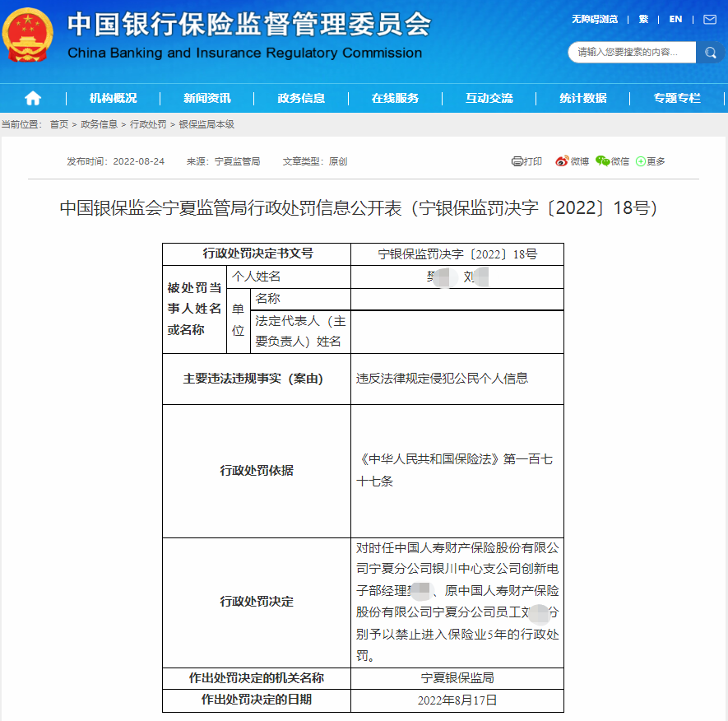Click 作出处罚决定的机关名称 header cell
The height and width of the screenshot is (721, 728).
tap(257, 678)
